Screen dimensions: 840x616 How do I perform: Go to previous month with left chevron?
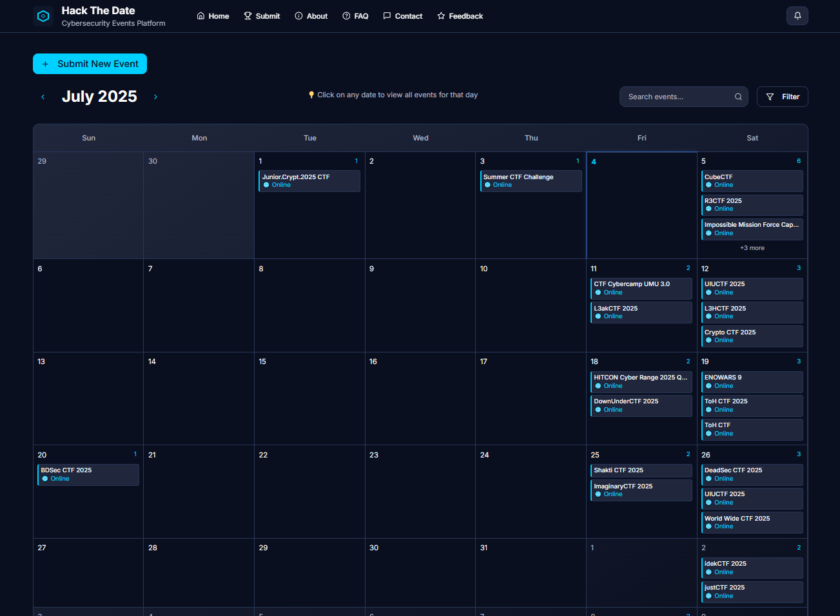coord(43,97)
